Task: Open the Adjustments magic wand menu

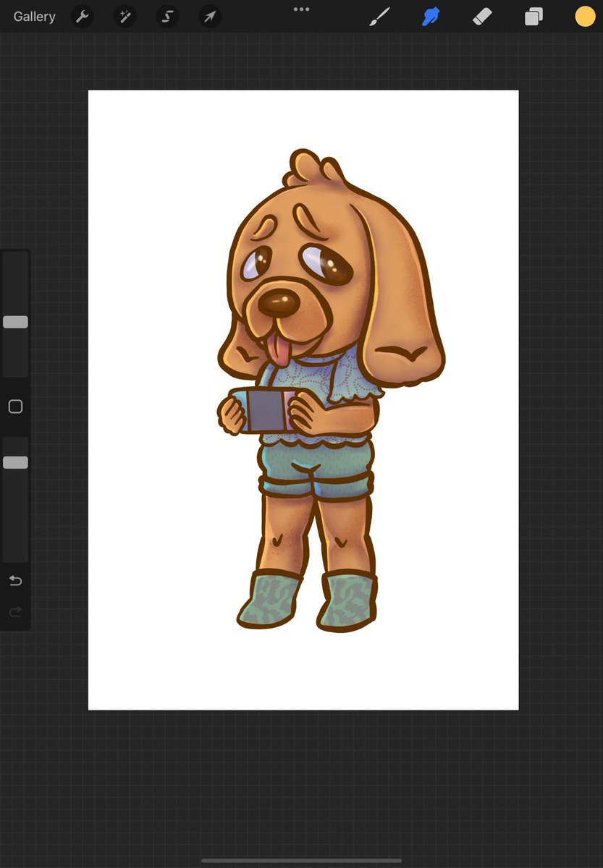Action: [x=125, y=17]
